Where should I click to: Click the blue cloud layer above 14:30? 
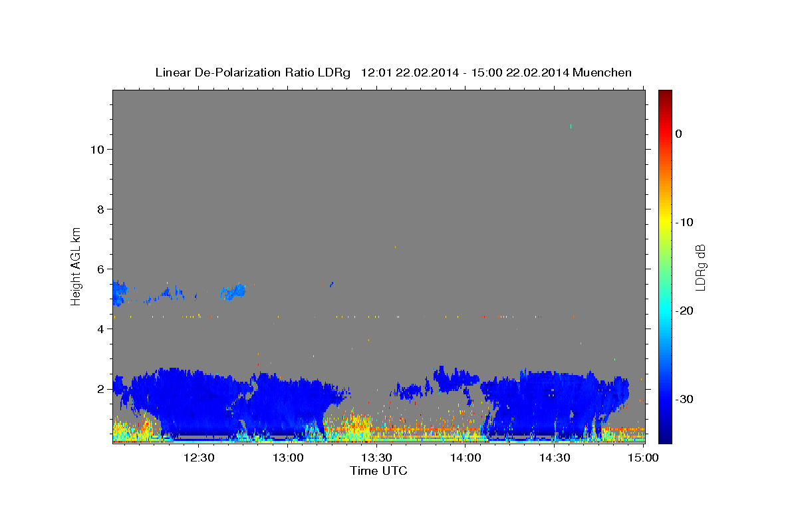pos(555,402)
